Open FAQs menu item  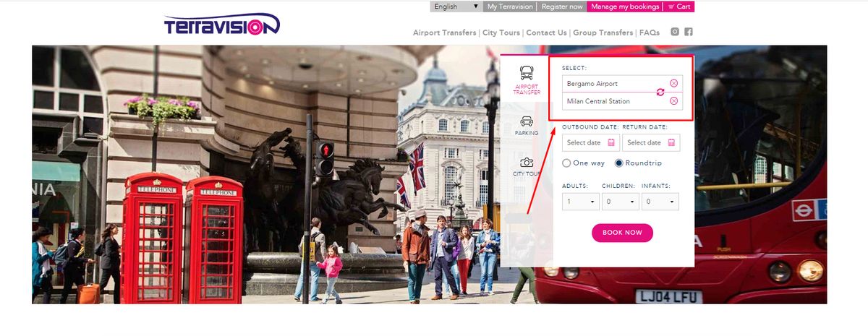pos(650,33)
